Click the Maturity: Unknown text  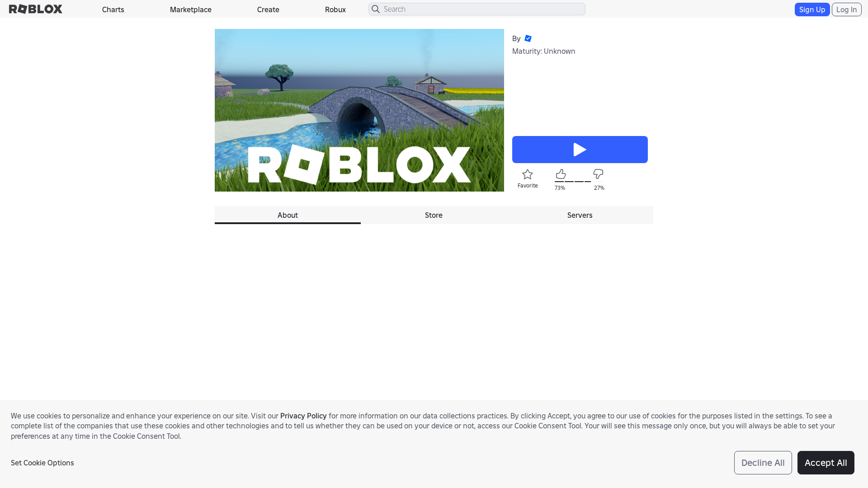click(544, 51)
